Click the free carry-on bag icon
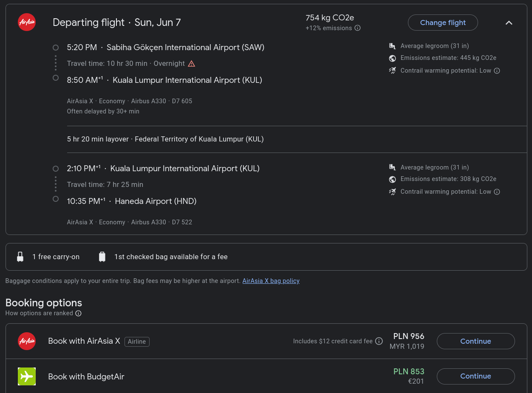This screenshot has height=393, width=532. coord(20,257)
